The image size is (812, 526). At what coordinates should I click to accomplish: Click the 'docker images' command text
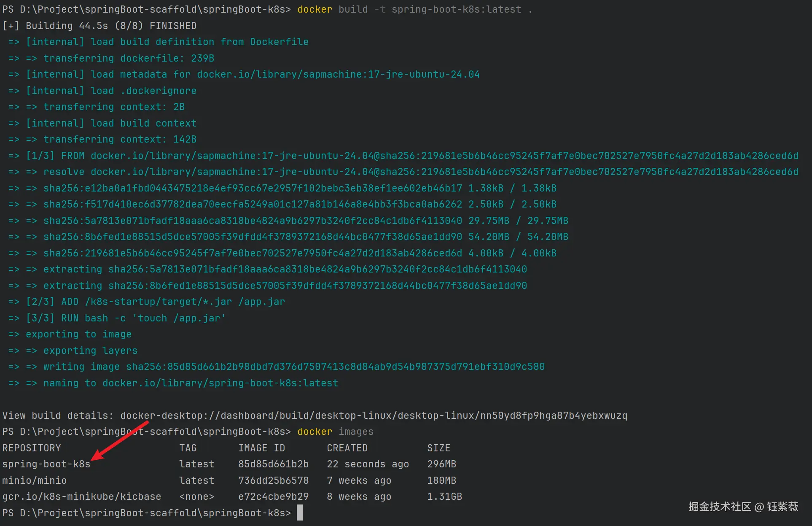click(335, 432)
